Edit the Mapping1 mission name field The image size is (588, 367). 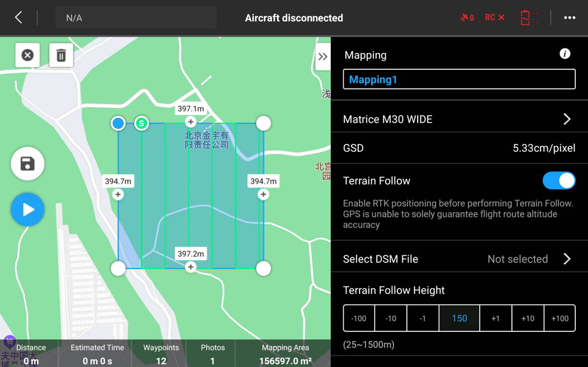tap(459, 79)
